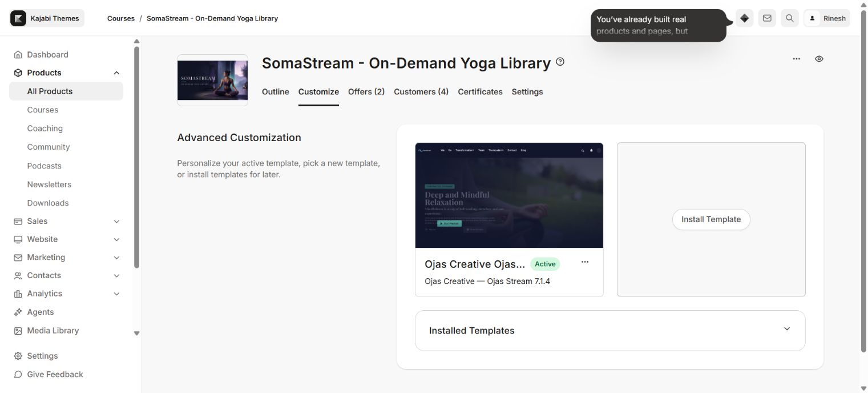
Task: Open the diamond assistant icon in header
Action: (x=744, y=18)
